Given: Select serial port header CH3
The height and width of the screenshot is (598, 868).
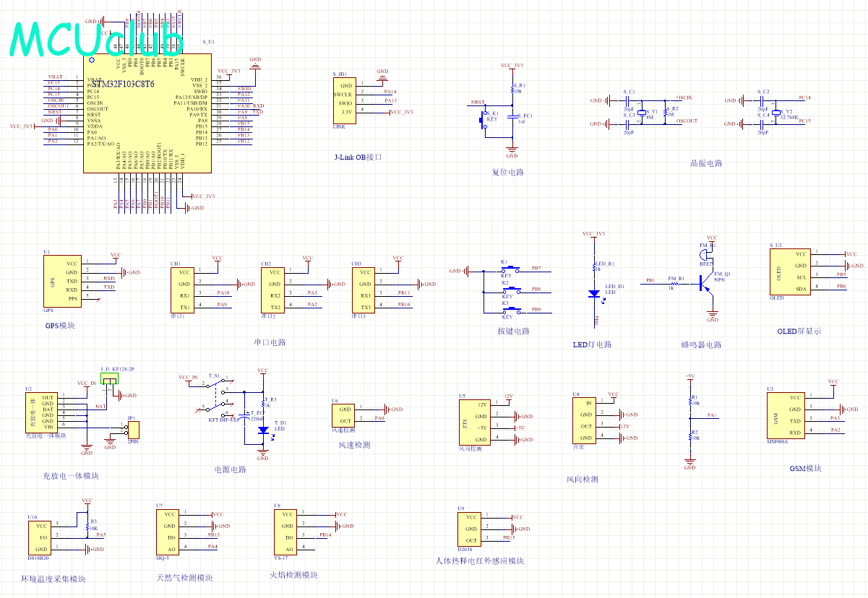Looking at the screenshot, I should [365, 290].
